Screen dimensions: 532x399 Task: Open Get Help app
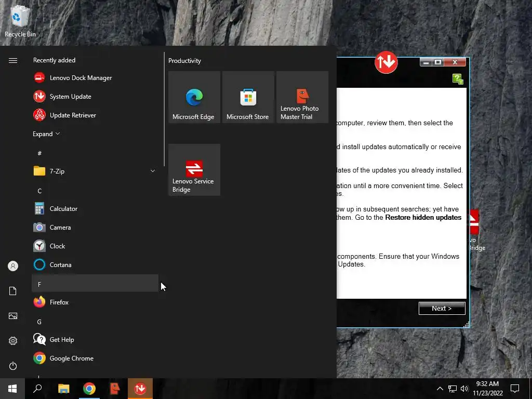pos(95,339)
